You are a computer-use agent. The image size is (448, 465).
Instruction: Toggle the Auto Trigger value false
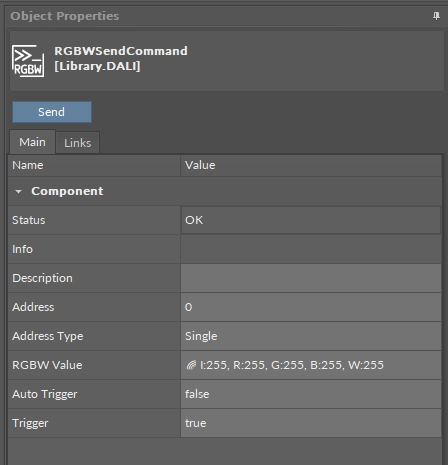311,394
